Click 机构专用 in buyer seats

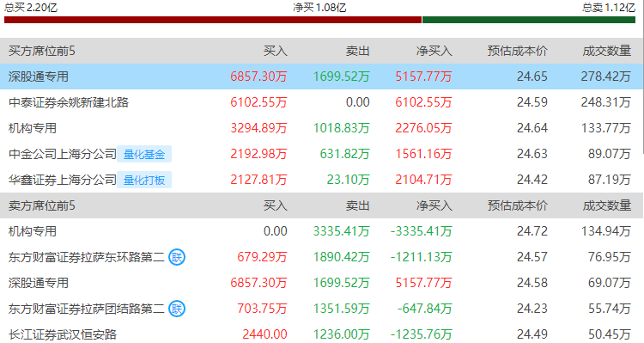33,128
